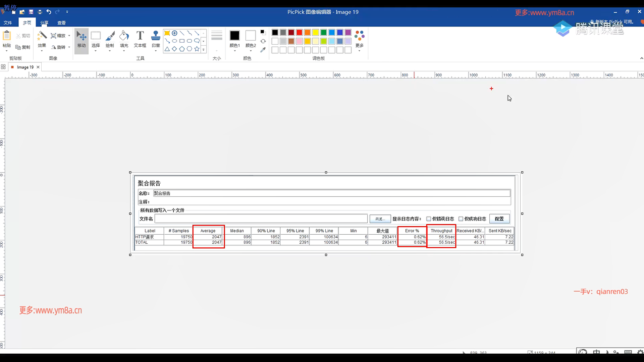Image resolution: width=644 pixels, height=362 pixels.
Task: Click the eyedropper color picker icon
Action: (x=263, y=50)
